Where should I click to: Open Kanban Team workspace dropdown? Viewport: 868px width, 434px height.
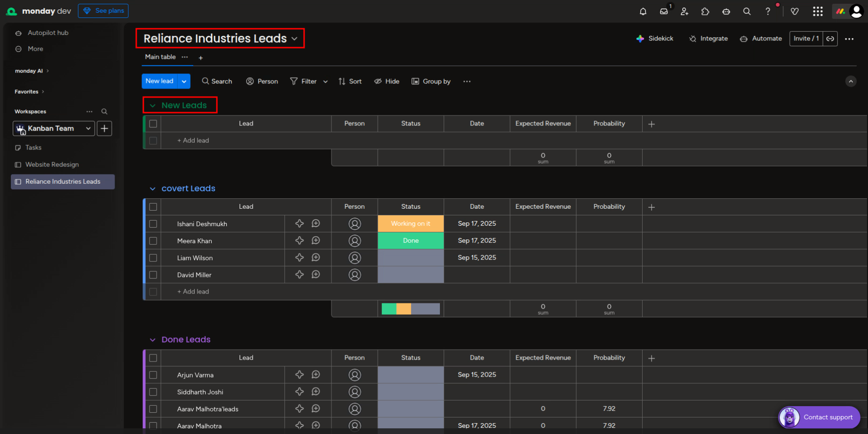point(88,128)
